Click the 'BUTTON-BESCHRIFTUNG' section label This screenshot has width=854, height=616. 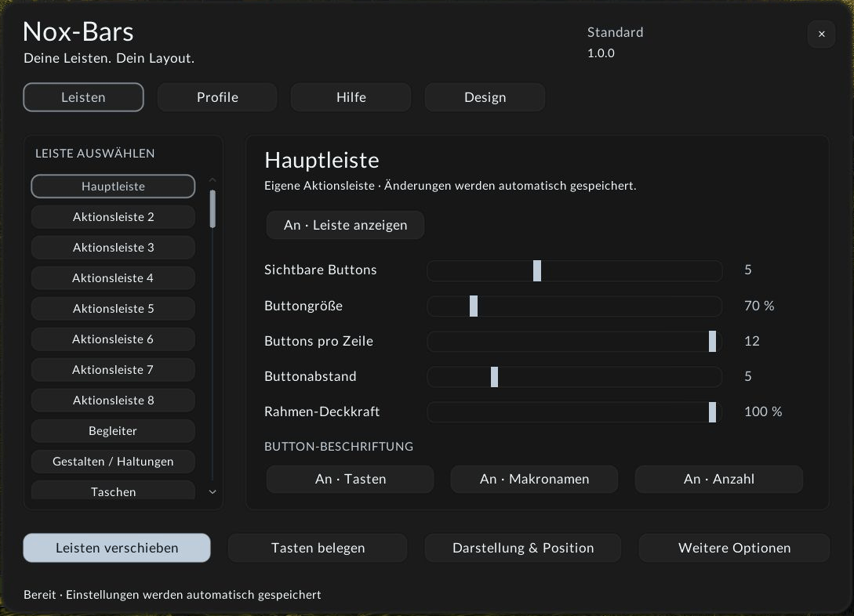click(339, 446)
